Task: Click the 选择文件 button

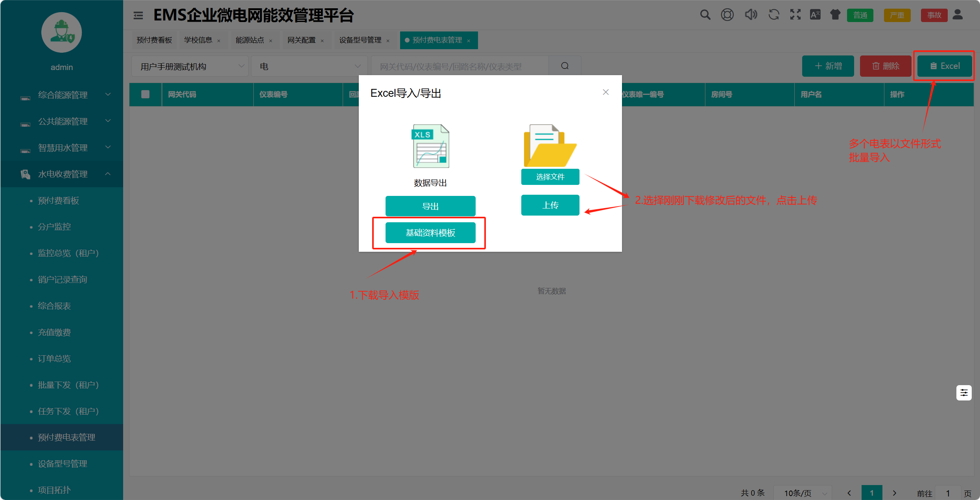Action: click(x=550, y=177)
